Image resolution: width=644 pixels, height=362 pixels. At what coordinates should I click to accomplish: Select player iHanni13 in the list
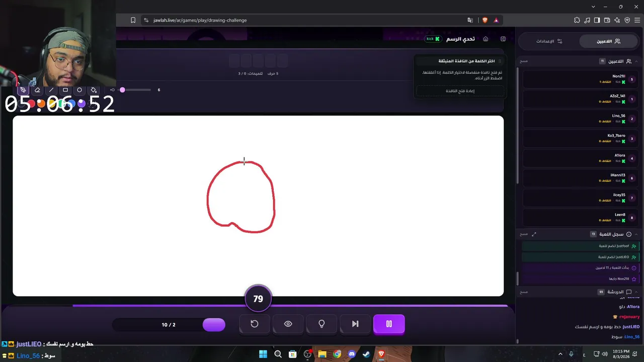(581, 178)
